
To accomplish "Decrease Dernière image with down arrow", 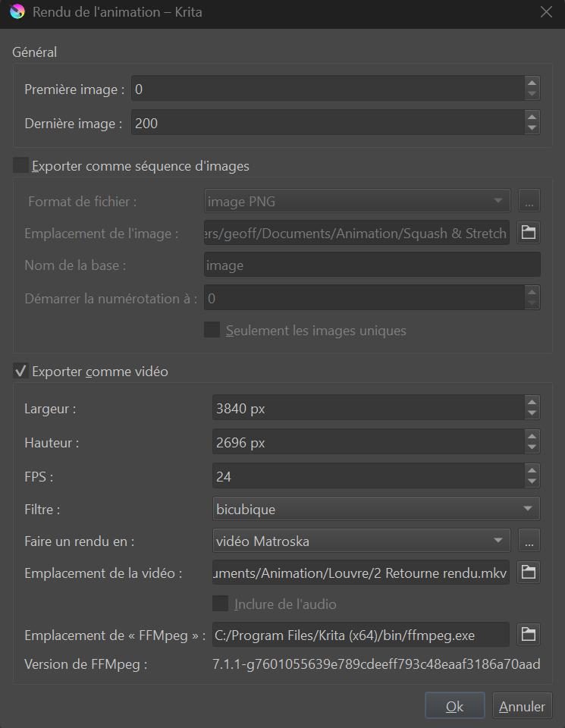I will tap(532, 127).
